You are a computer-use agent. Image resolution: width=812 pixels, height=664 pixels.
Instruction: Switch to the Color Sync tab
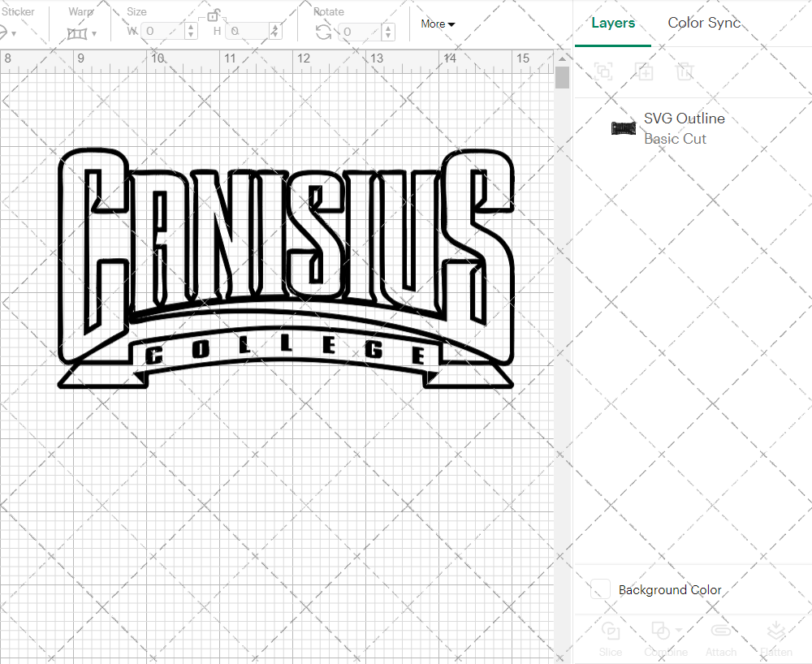click(x=703, y=23)
